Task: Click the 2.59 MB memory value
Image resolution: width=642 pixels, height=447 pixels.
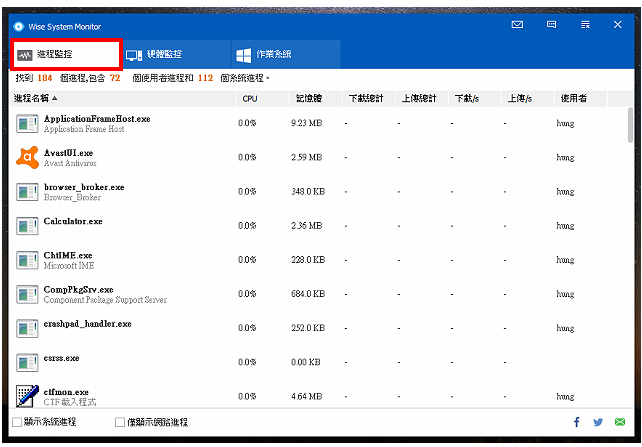Action: [x=306, y=157]
